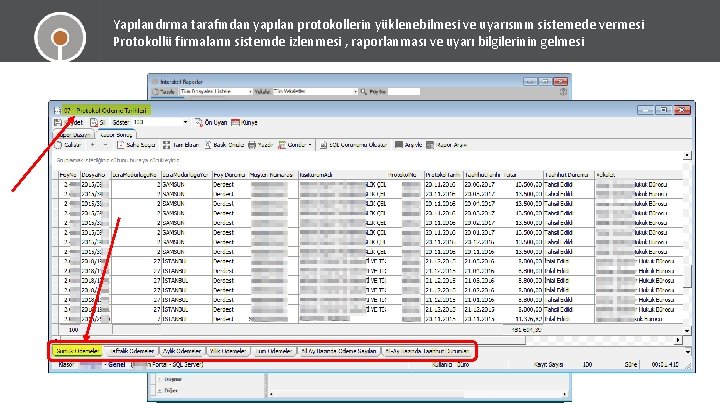Click the horizontal scrollbar right arrow

click(x=678, y=340)
